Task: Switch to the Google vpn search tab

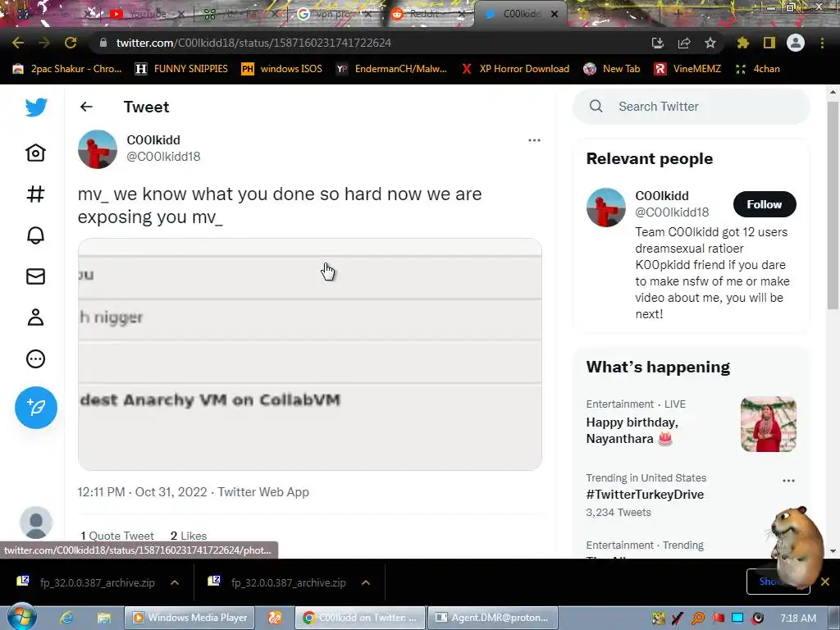Action: pyautogui.click(x=335, y=14)
